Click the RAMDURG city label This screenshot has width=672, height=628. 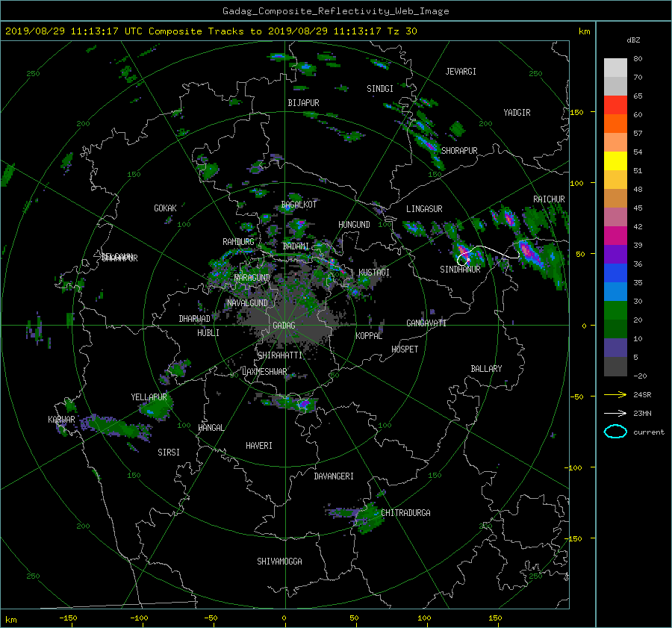(x=238, y=242)
